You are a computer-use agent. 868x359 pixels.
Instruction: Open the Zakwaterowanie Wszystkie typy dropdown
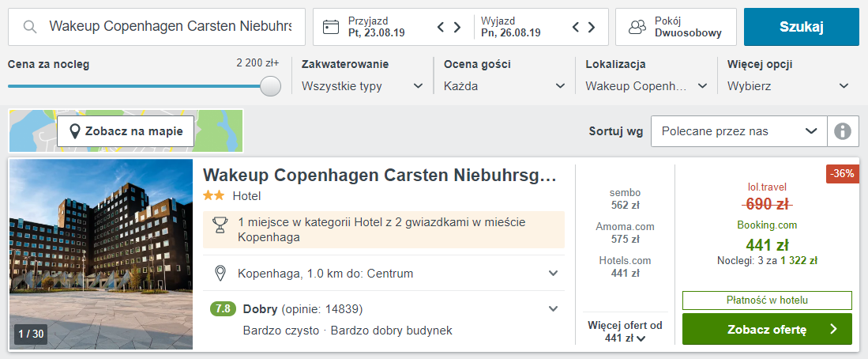tap(362, 86)
